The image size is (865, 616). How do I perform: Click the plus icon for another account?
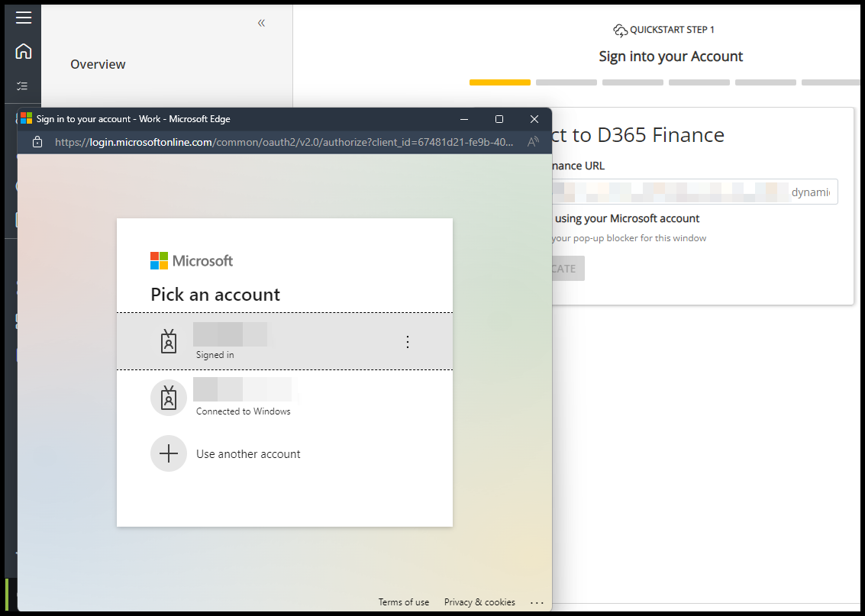pyautogui.click(x=169, y=453)
